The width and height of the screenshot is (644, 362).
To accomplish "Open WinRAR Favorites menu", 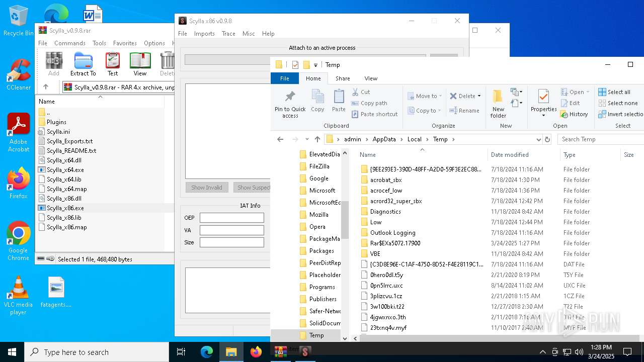I will [125, 43].
